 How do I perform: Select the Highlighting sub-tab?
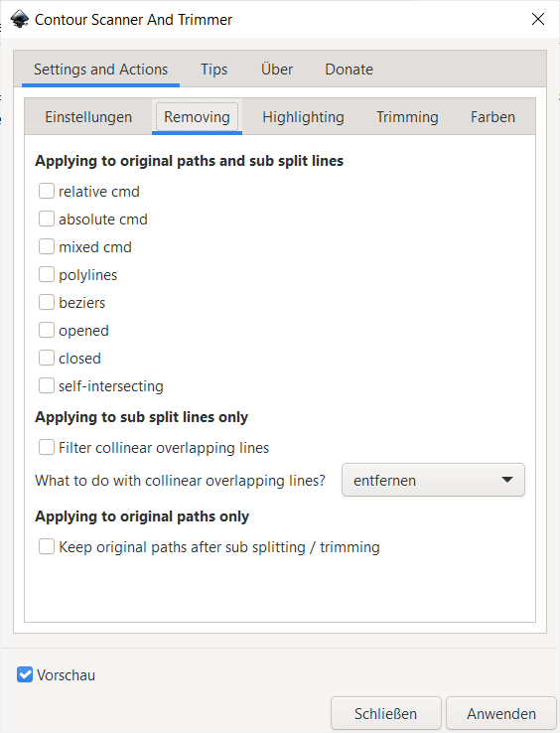click(x=304, y=117)
